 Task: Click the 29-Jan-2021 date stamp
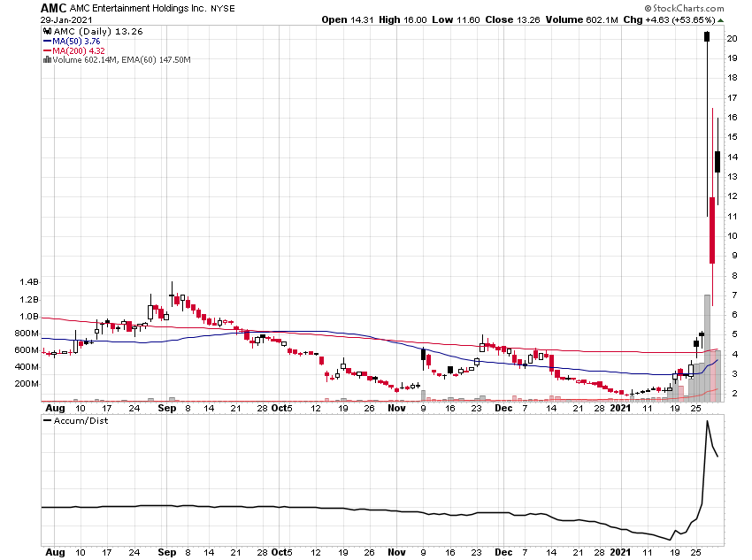point(66,20)
